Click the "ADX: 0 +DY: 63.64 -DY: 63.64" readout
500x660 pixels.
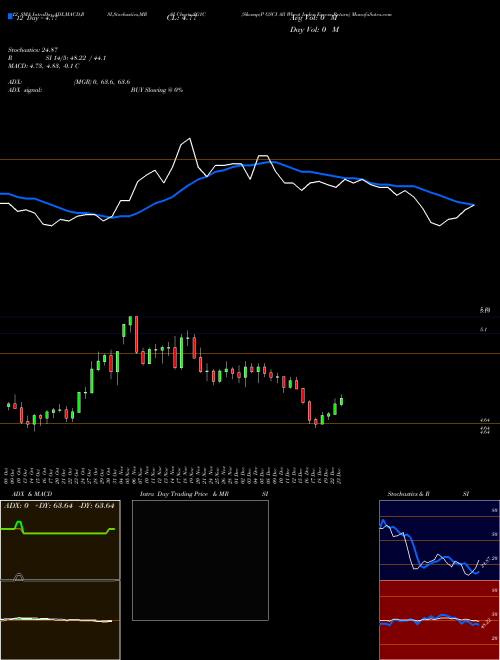click(x=59, y=506)
